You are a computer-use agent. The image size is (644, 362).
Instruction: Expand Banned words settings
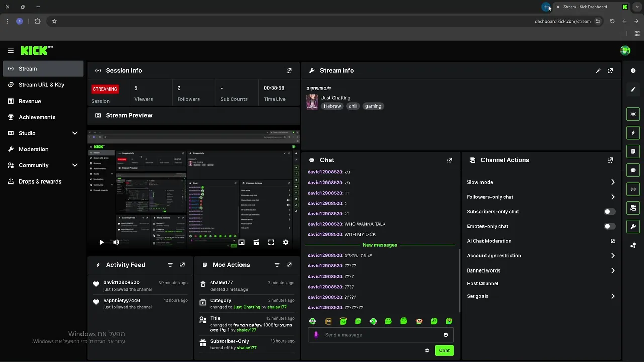coord(613,270)
